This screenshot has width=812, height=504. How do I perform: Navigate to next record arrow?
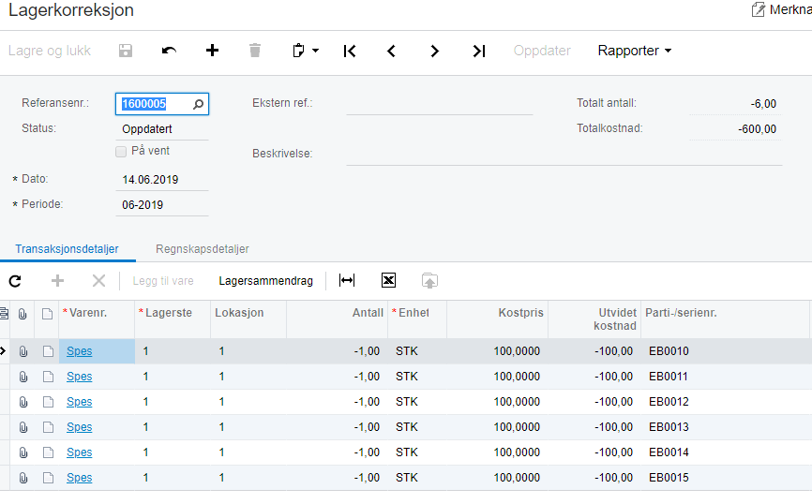[x=434, y=51]
